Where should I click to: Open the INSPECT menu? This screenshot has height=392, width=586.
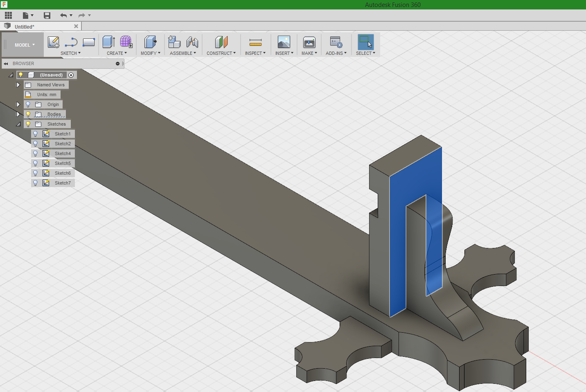(255, 53)
